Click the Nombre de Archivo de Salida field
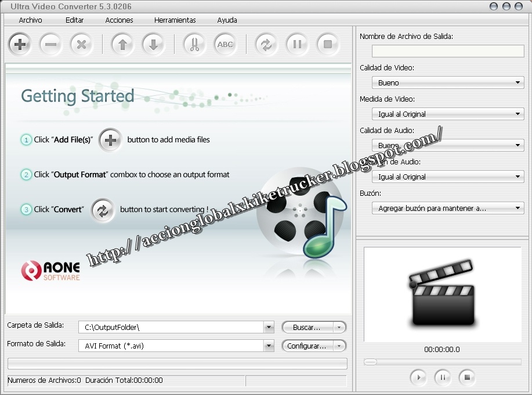Screen dimensions: 532x395 (448, 51)
